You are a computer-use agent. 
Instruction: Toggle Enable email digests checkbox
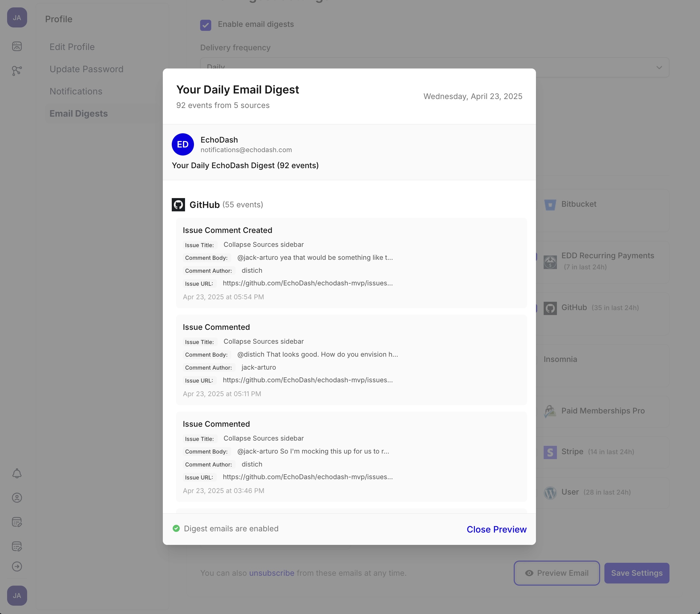tap(205, 25)
